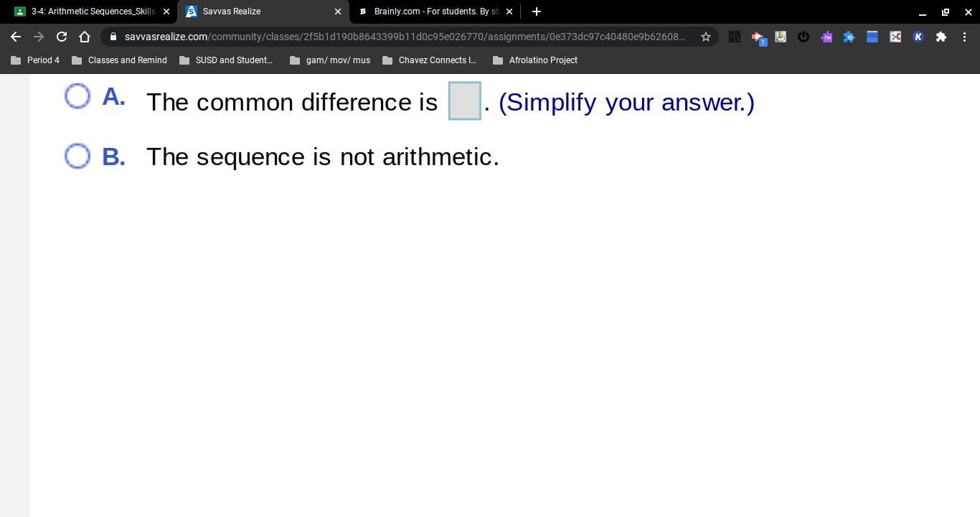The width and height of the screenshot is (980, 517).
Task: Open the scissors snipping extension
Action: click(895, 37)
